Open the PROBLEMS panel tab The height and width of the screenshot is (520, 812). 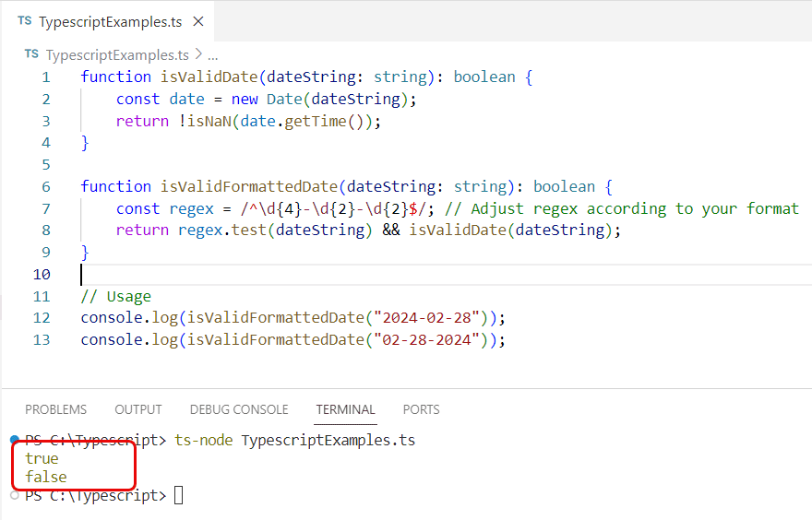click(x=56, y=409)
